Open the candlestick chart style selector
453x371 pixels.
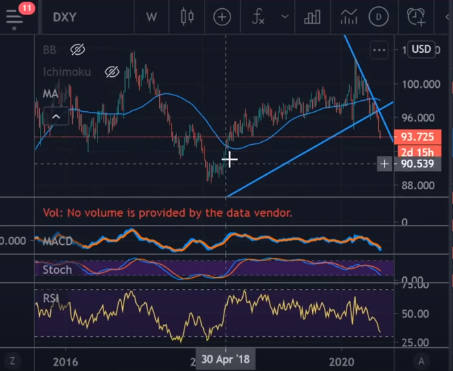point(187,17)
